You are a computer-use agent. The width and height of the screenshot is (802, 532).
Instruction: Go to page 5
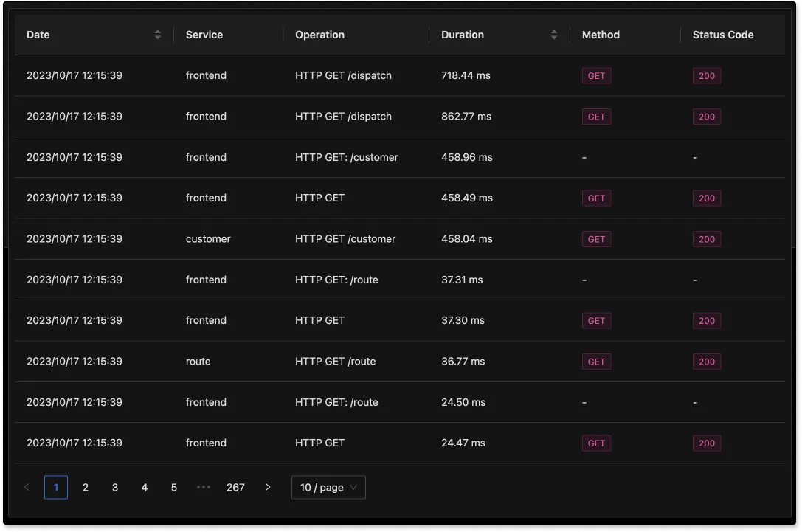coord(174,488)
